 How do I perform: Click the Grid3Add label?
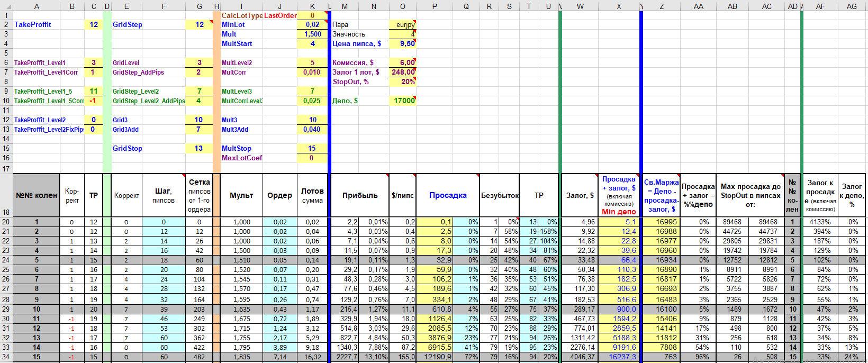point(126,129)
